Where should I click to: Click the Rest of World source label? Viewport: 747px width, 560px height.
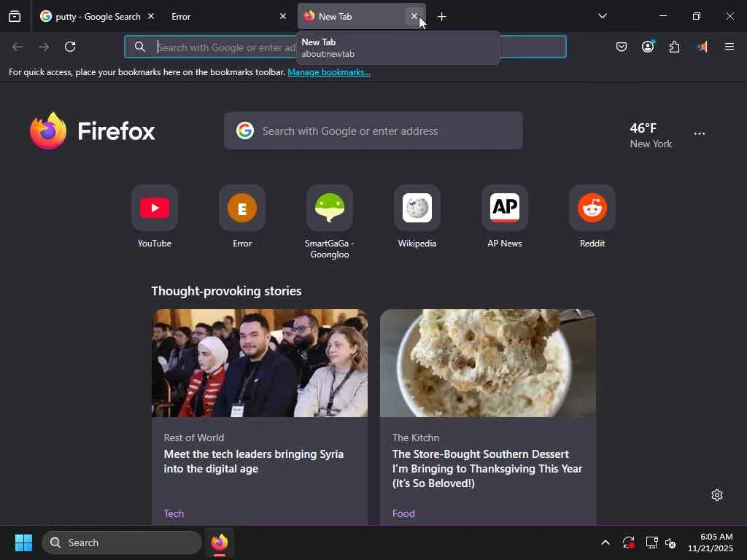pyautogui.click(x=193, y=437)
